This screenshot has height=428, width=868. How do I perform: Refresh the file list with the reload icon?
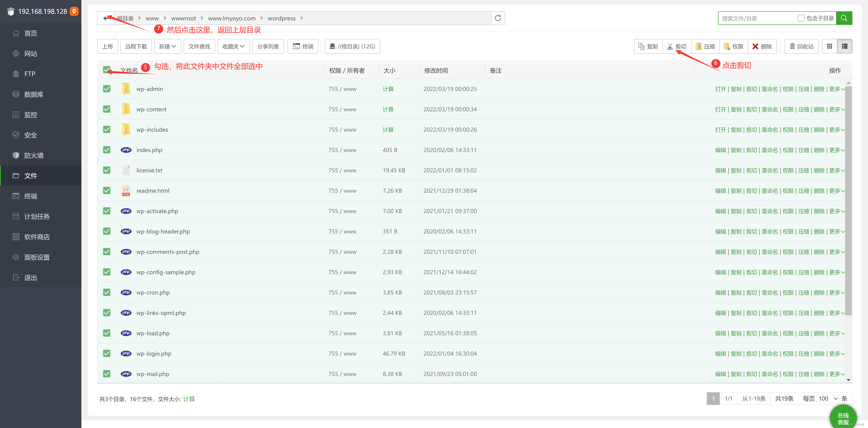pyautogui.click(x=498, y=18)
